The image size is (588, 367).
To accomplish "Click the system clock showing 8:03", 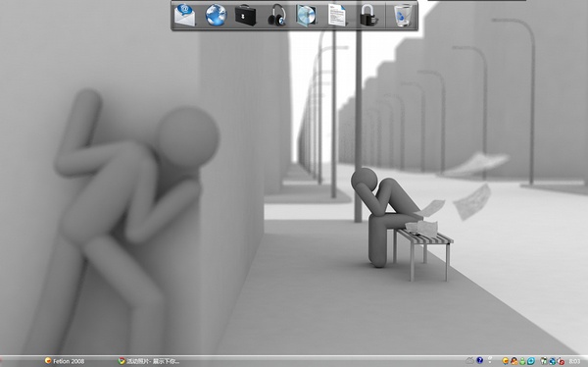I will click(x=575, y=361).
